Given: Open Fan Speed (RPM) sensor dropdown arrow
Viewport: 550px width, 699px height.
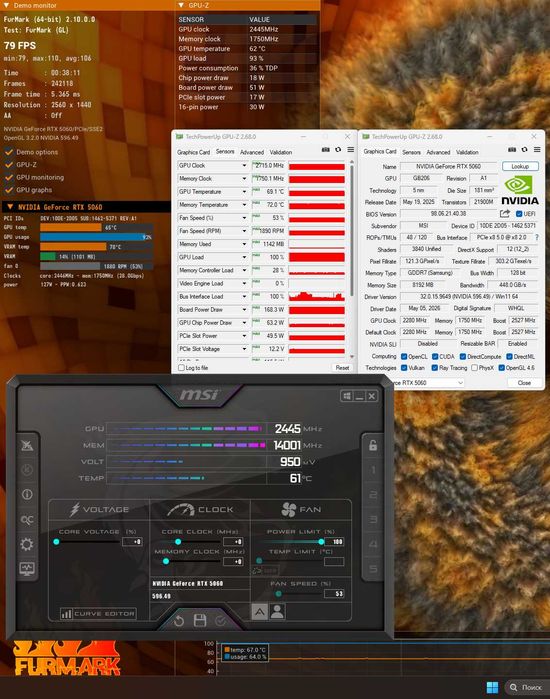Looking at the screenshot, I should click(x=244, y=231).
